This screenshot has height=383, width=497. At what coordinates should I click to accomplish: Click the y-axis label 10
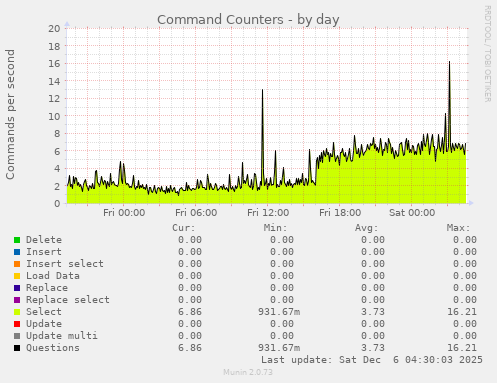pyautogui.click(x=54, y=116)
